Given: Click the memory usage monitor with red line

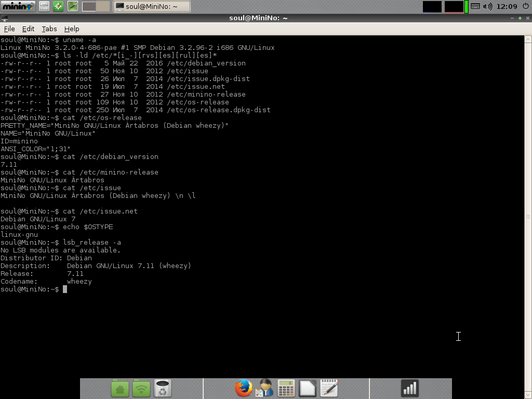Looking at the screenshot, I should (x=454, y=6).
